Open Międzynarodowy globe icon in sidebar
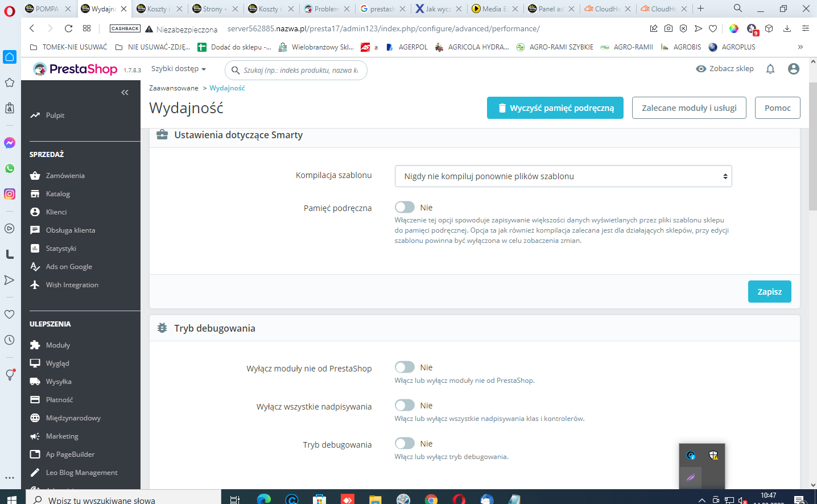This screenshot has width=817, height=504. coord(35,418)
